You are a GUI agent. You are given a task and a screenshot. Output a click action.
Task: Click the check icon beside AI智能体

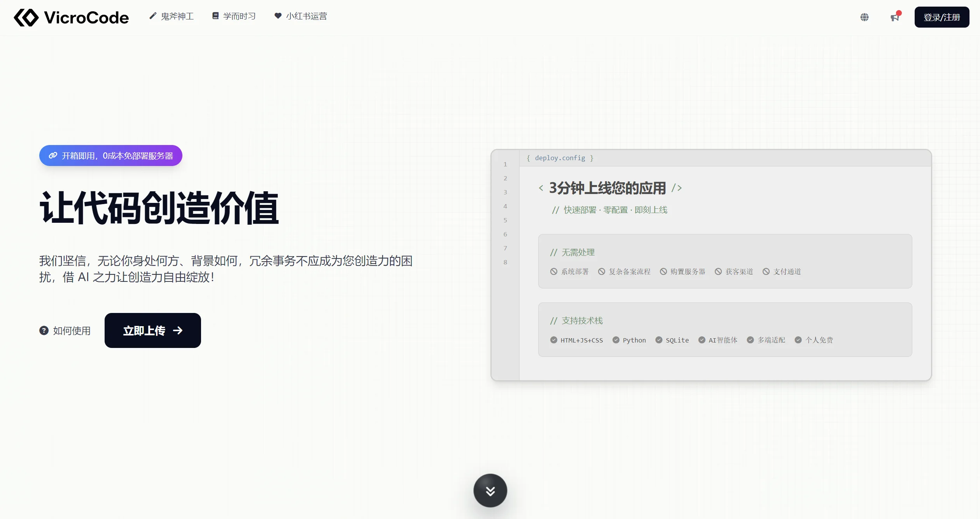(702, 340)
